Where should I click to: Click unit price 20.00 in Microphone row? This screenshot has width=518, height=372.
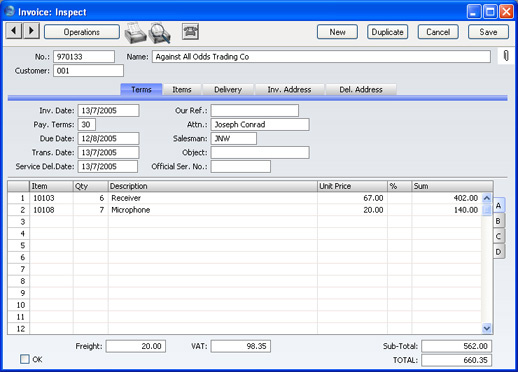tap(352, 210)
